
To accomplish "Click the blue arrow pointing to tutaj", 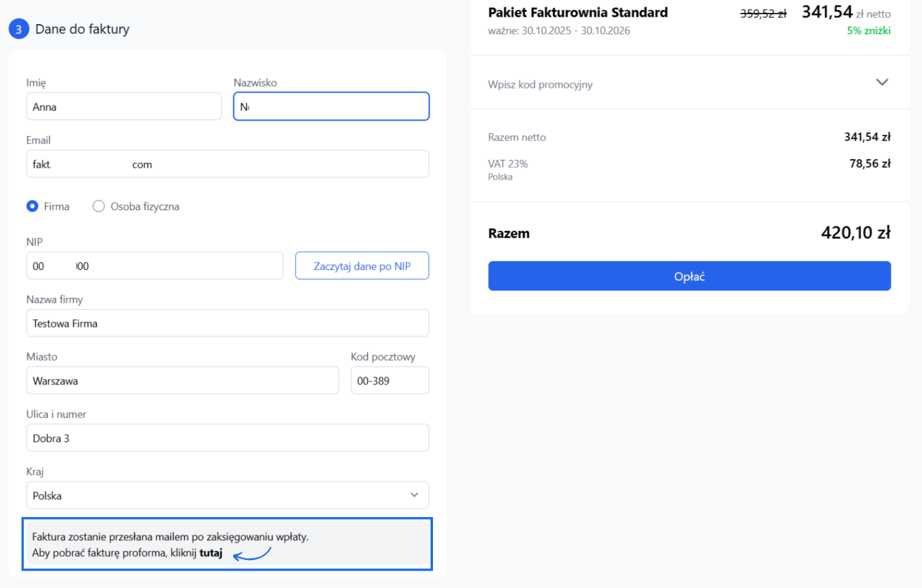I will tap(252, 553).
